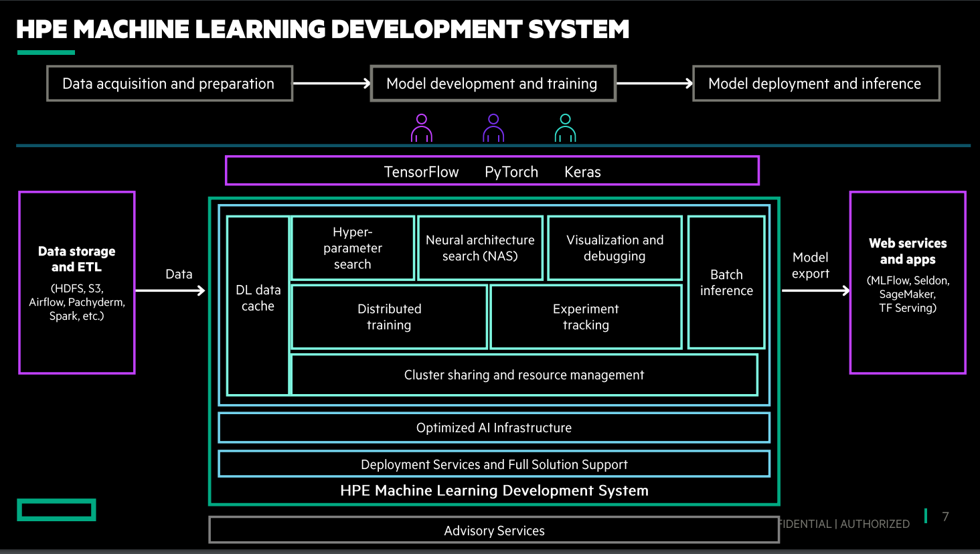The width and height of the screenshot is (980, 554).
Task: Toggle the DL data cache component
Action: click(258, 298)
